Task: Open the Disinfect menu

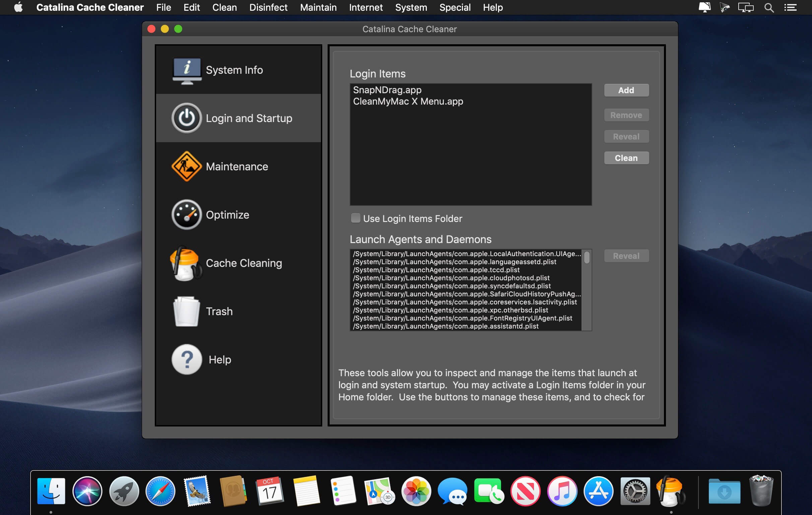Action: tap(268, 7)
